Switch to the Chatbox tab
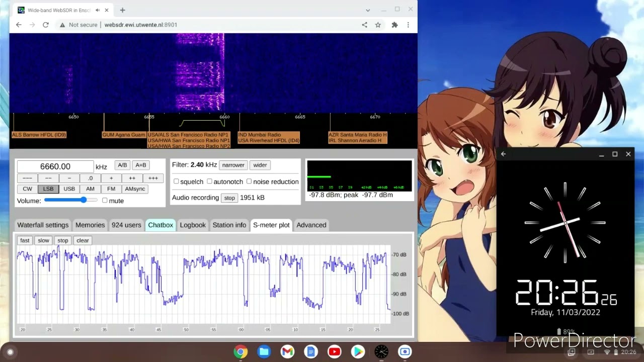This screenshot has height=362, width=644. tap(160, 225)
